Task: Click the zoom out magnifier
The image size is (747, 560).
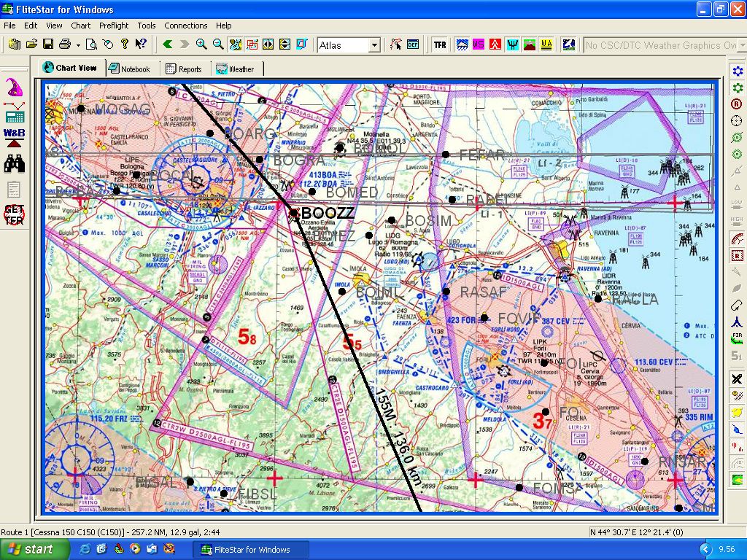Action: 217,44
